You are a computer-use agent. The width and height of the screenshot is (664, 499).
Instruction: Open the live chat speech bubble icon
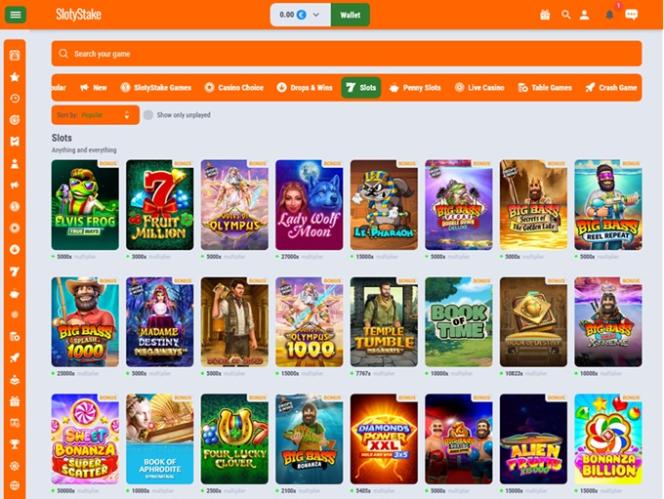coord(631,15)
